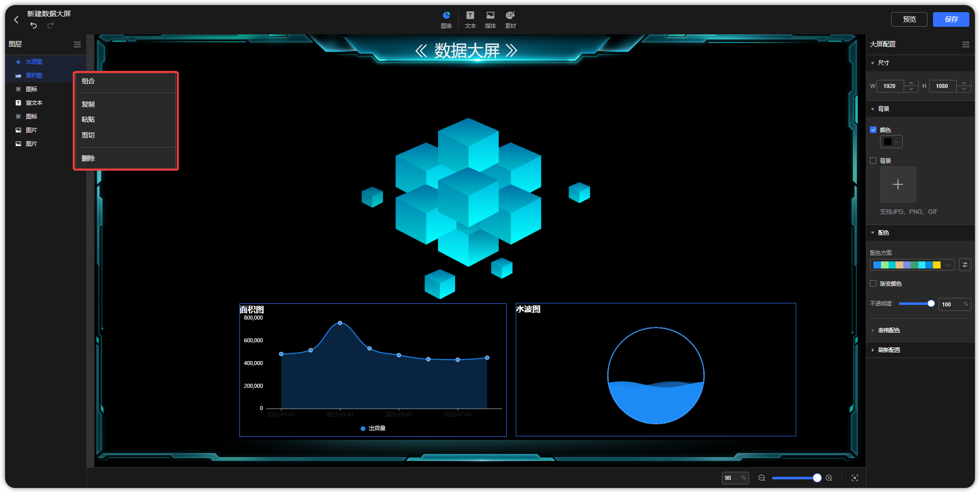
Task: Open the 图层 panel menu icon
Action: (x=77, y=44)
